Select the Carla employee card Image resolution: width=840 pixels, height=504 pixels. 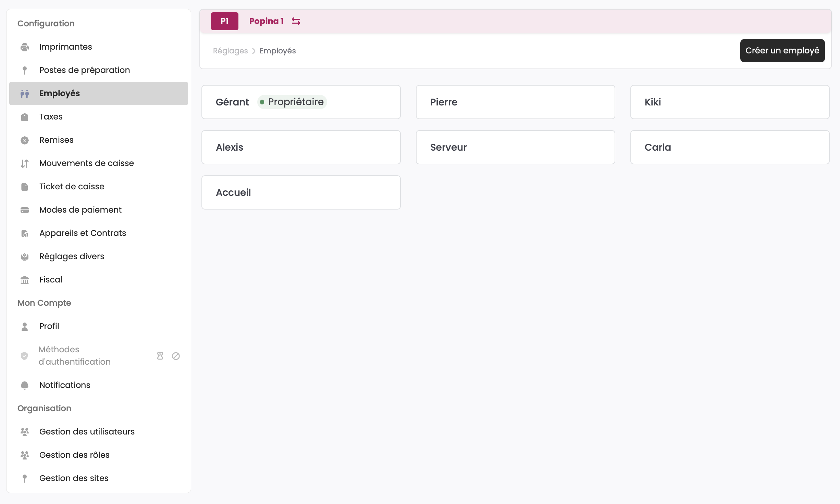pos(730,147)
